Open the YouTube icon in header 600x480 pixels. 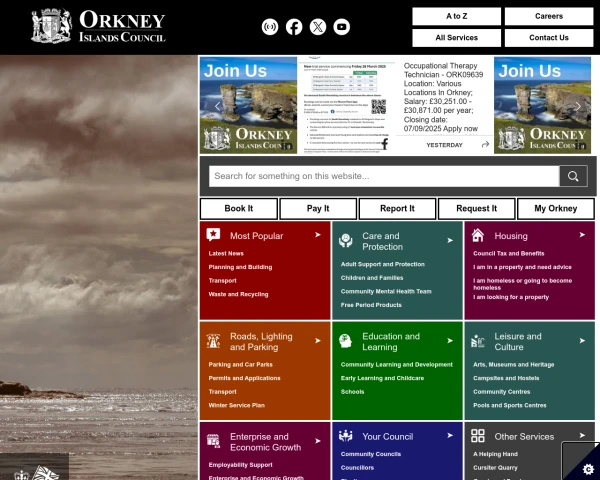coord(341,27)
